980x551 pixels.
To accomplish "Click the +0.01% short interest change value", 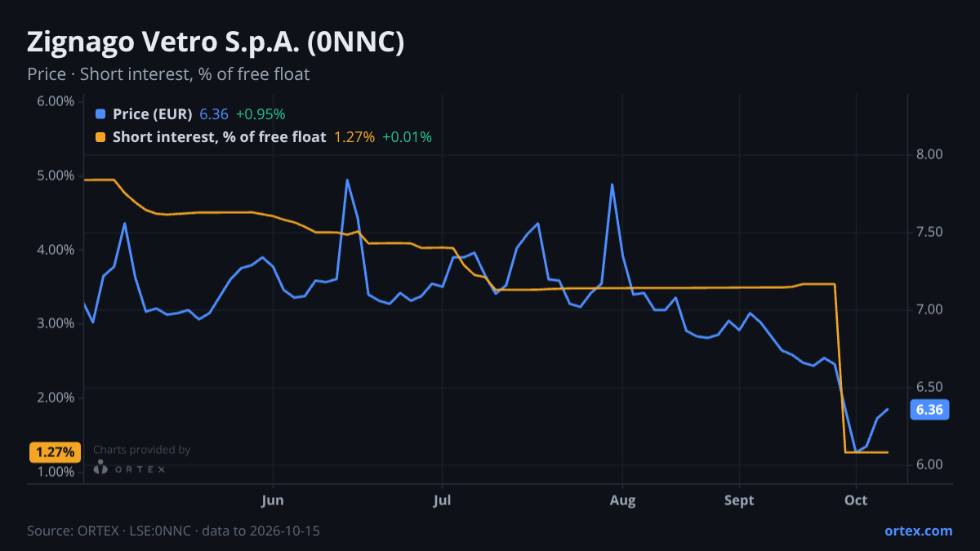I will pos(407,137).
